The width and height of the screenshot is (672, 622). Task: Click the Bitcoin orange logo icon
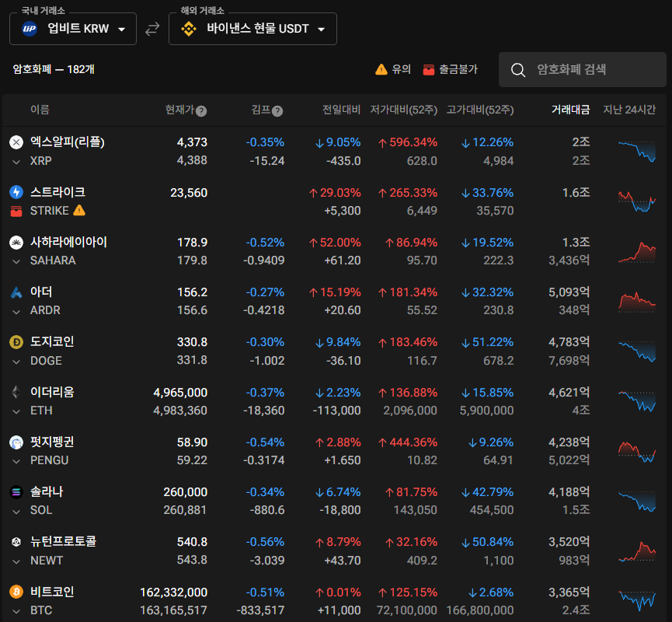click(16, 592)
